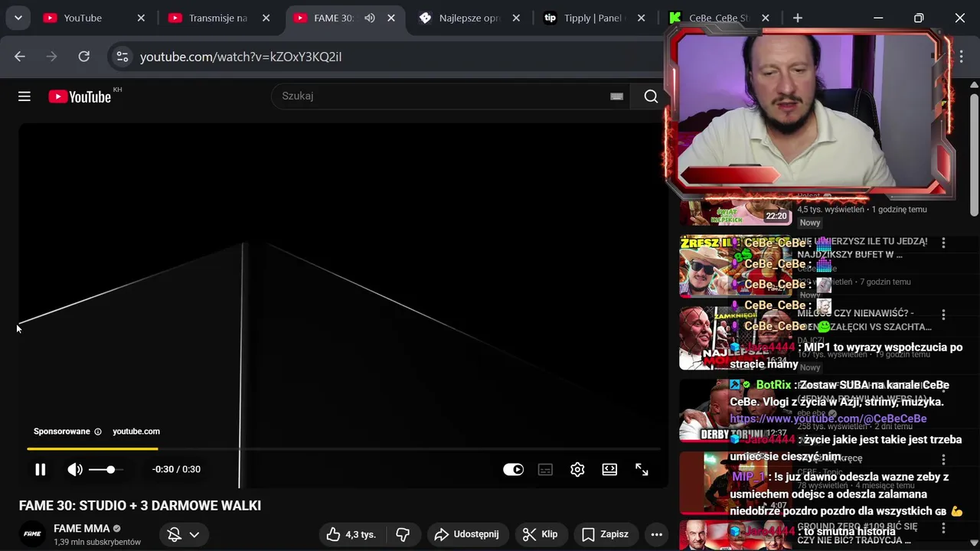
Task: Save the video with Zapisz
Action: 605,534
